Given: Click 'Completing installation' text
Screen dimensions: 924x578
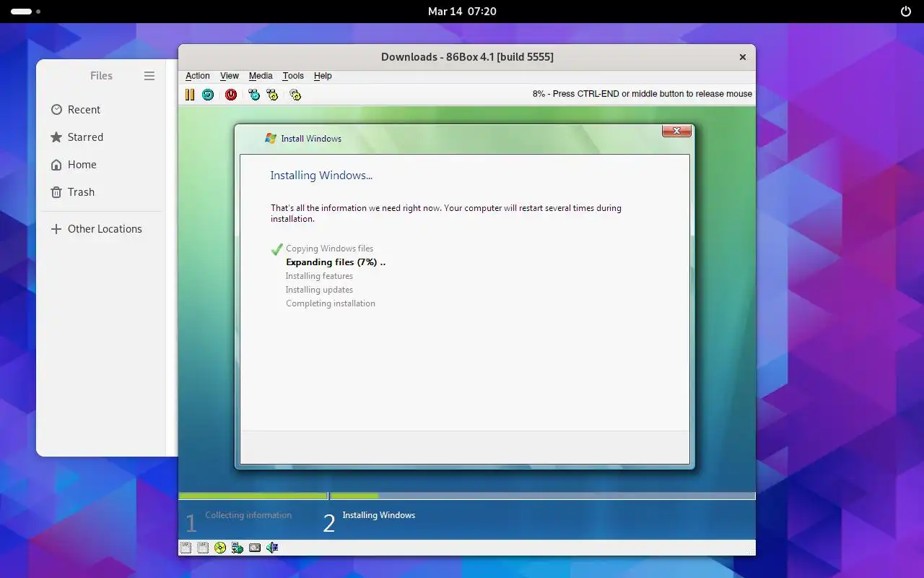Looking at the screenshot, I should point(331,303).
